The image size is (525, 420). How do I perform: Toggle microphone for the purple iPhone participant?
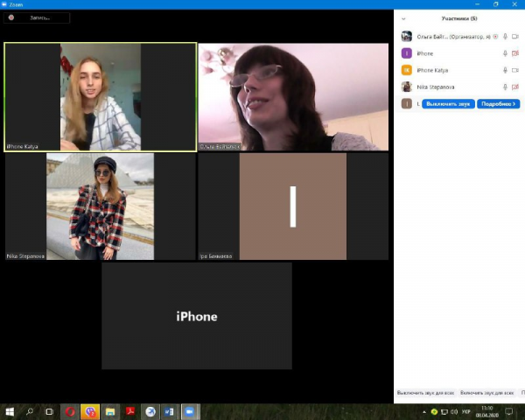[505, 53]
